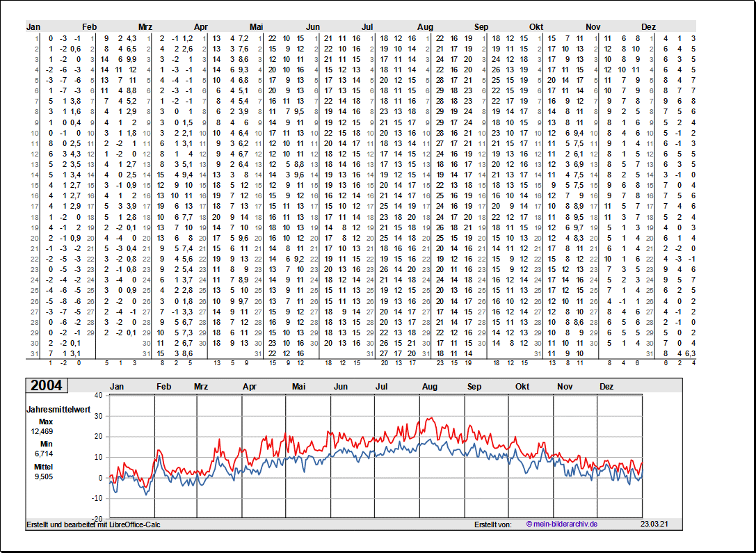The image size is (756, 553).
Task: Click the Jul month label above the chart
Action: point(382,387)
